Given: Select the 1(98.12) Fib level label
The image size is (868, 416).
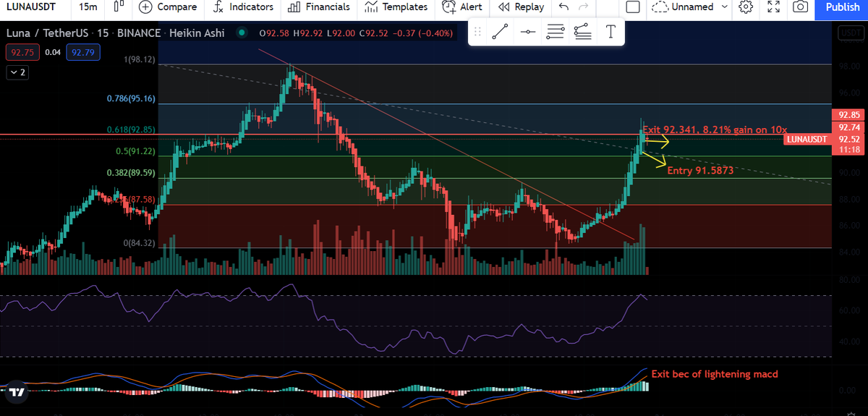Looking at the screenshot, I should click(x=140, y=59).
